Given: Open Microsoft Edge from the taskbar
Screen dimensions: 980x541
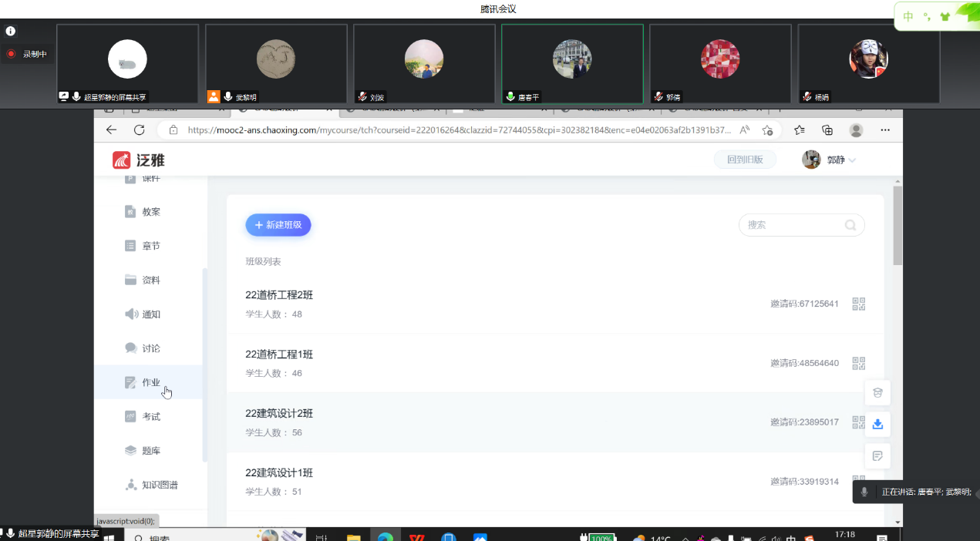Looking at the screenshot, I should coord(385,536).
